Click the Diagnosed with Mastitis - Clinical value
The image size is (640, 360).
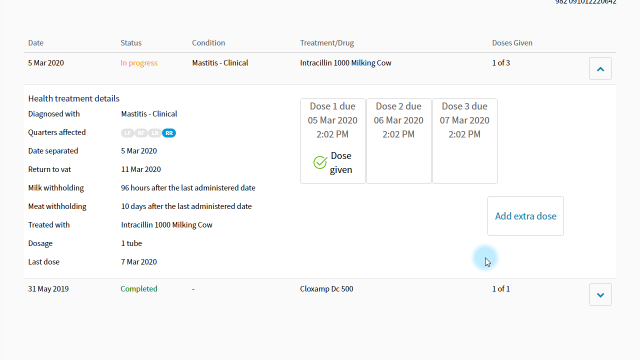point(149,114)
